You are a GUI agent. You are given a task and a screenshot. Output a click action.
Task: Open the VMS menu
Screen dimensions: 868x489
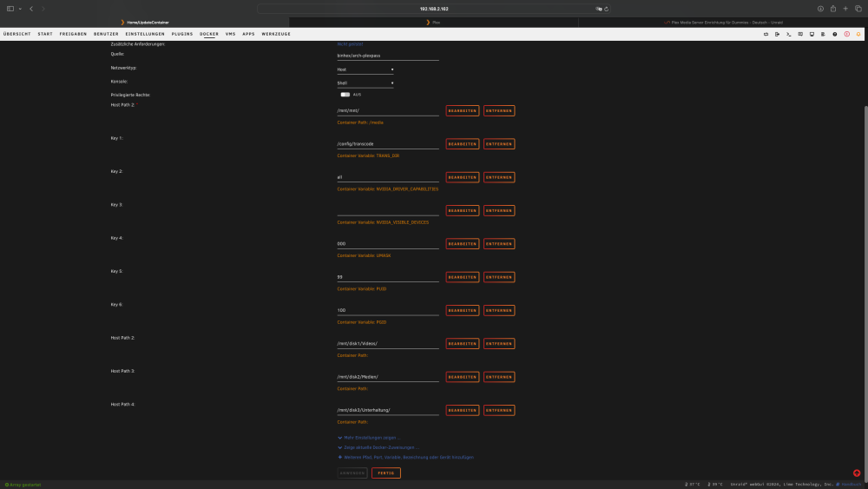(230, 35)
